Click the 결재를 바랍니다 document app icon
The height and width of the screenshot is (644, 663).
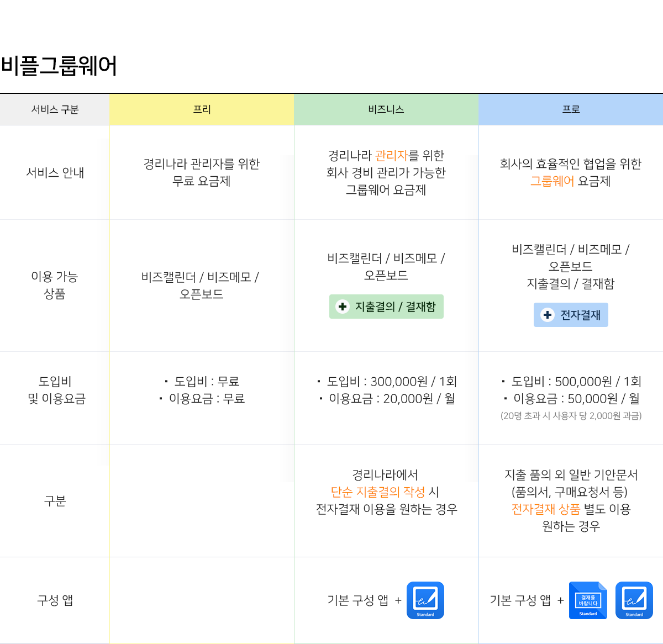click(588, 600)
